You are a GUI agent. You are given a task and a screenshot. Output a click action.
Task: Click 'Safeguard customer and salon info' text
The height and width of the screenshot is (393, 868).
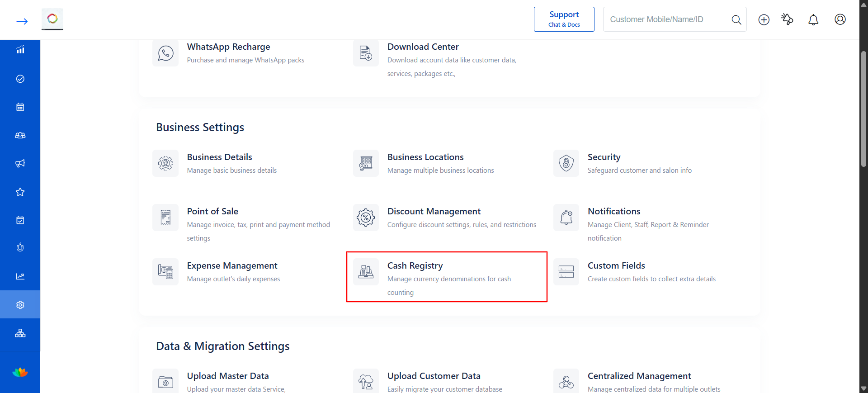(640, 170)
